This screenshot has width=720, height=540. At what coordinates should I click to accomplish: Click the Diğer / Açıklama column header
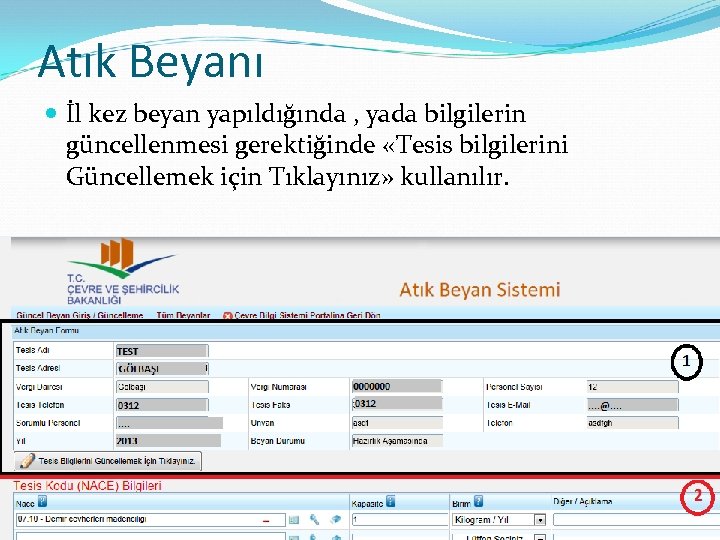pos(583,501)
